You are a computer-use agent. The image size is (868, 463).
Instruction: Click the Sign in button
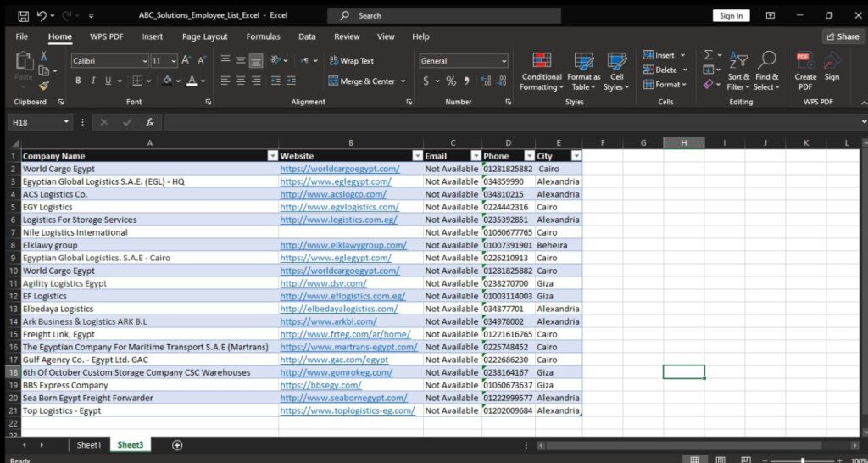point(731,16)
